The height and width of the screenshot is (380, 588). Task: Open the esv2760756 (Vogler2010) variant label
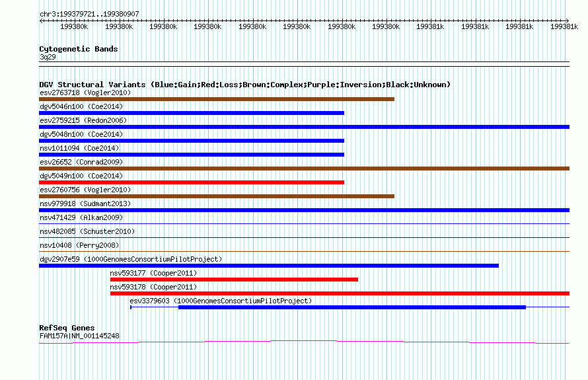85,190
